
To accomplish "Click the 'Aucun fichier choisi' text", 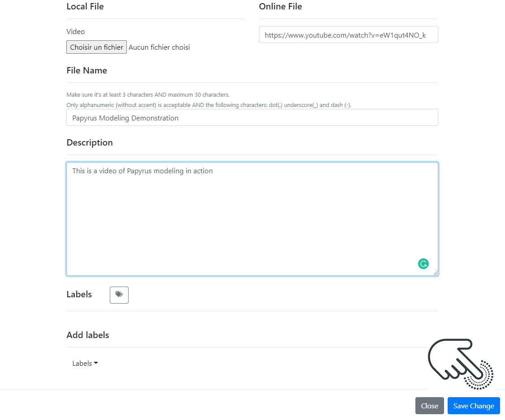I will pos(159,47).
